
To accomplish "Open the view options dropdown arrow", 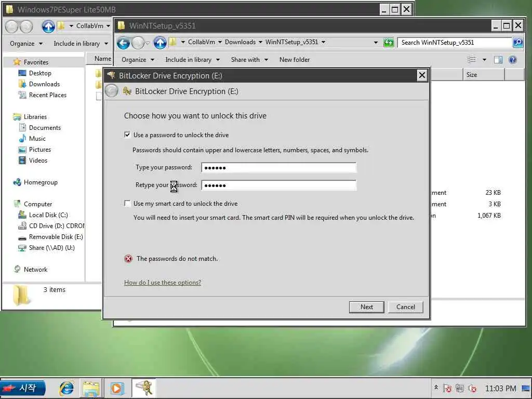I will 484,60.
